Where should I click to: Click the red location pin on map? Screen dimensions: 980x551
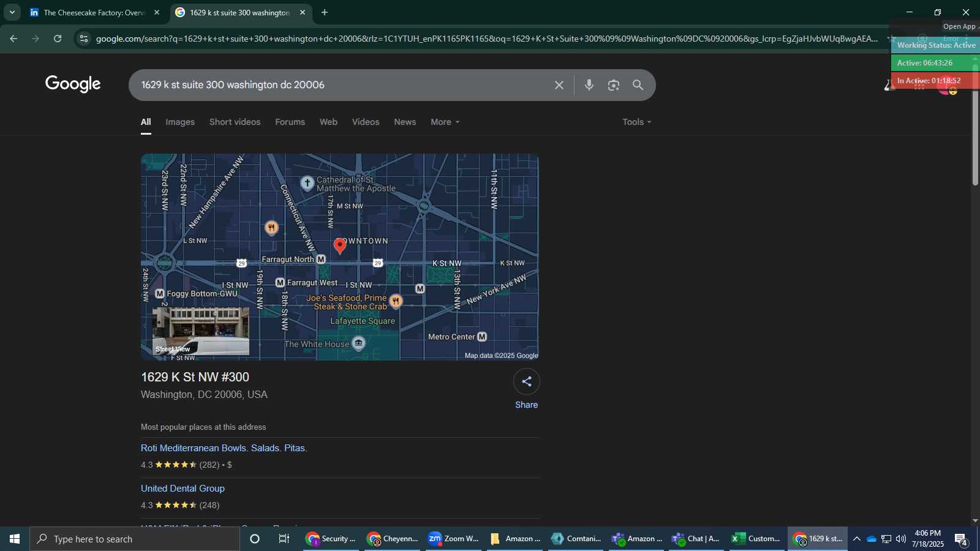pos(340,246)
